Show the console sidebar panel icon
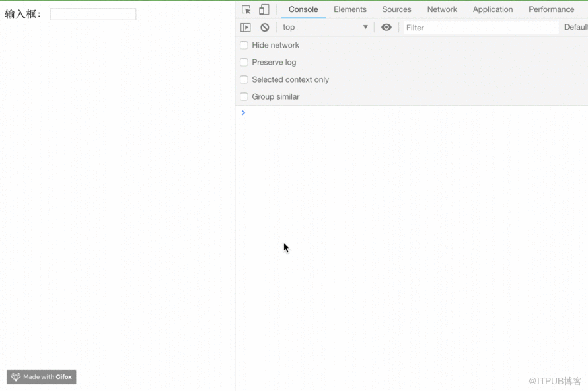This screenshot has width=588, height=391. (x=246, y=27)
